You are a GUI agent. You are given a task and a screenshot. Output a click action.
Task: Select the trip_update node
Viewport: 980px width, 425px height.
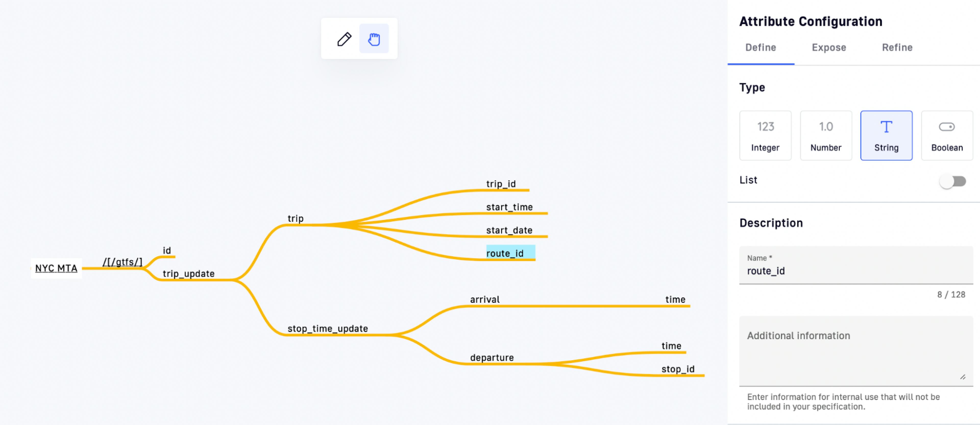pos(189,274)
